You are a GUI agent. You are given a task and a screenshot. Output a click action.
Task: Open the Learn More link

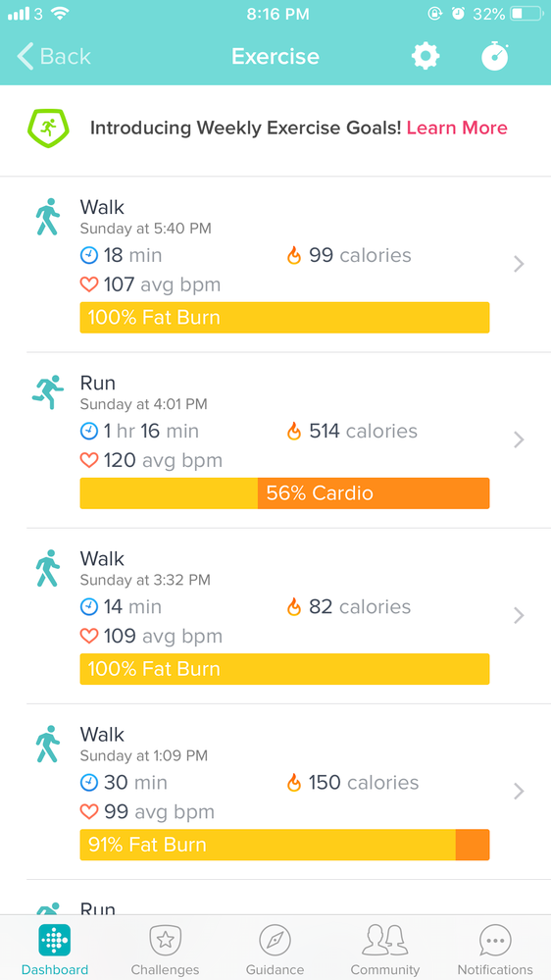(457, 129)
